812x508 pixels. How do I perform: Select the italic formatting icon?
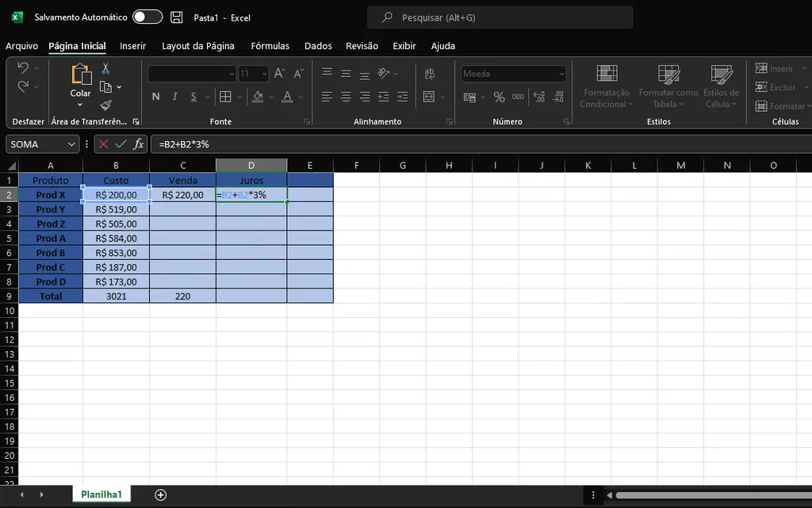(175, 96)
